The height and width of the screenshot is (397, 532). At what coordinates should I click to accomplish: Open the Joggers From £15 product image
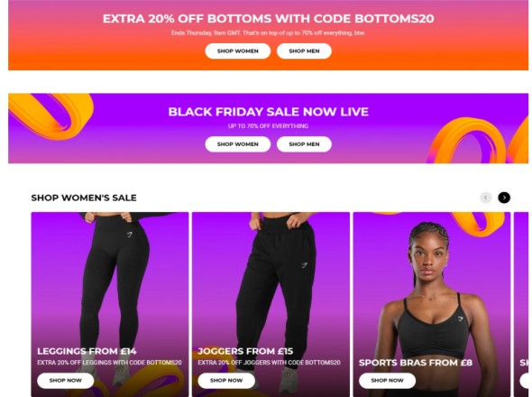271,279
